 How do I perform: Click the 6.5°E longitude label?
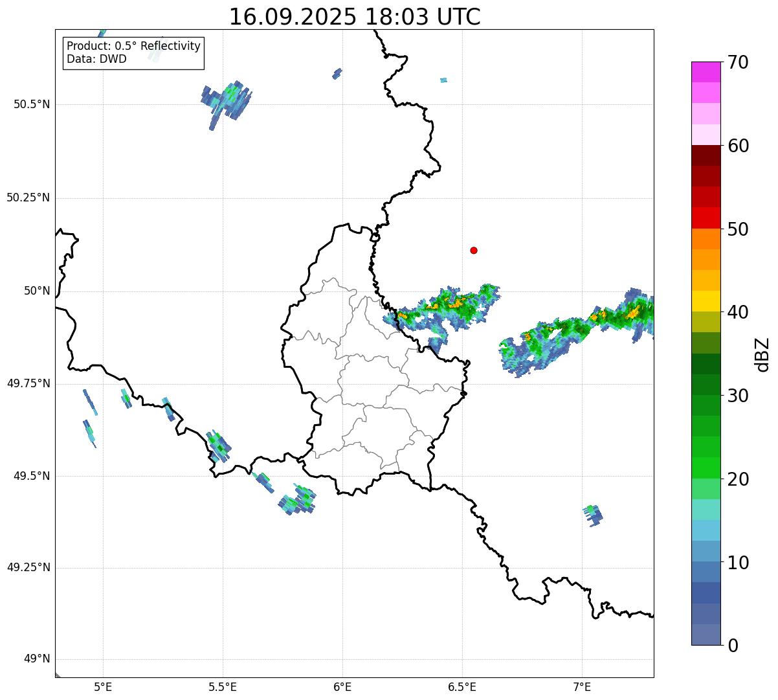click(x=462, y=687)
